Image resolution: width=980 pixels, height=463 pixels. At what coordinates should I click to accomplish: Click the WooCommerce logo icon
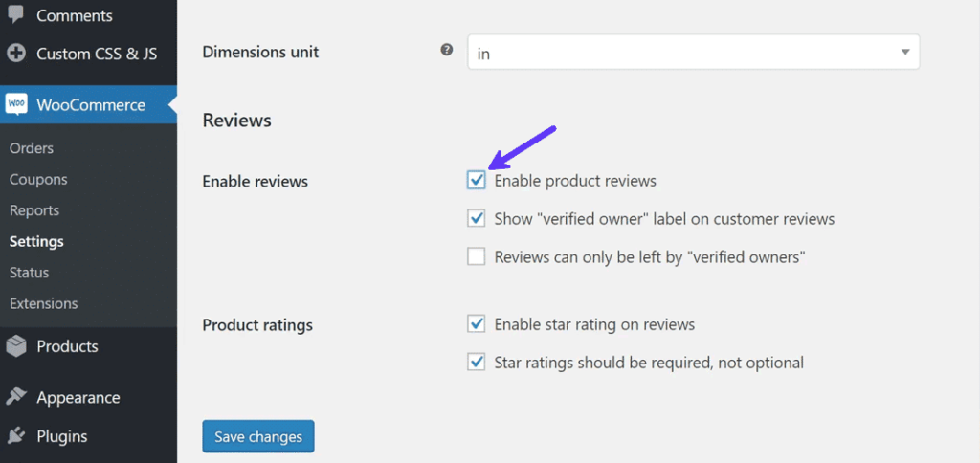point(16,104)
